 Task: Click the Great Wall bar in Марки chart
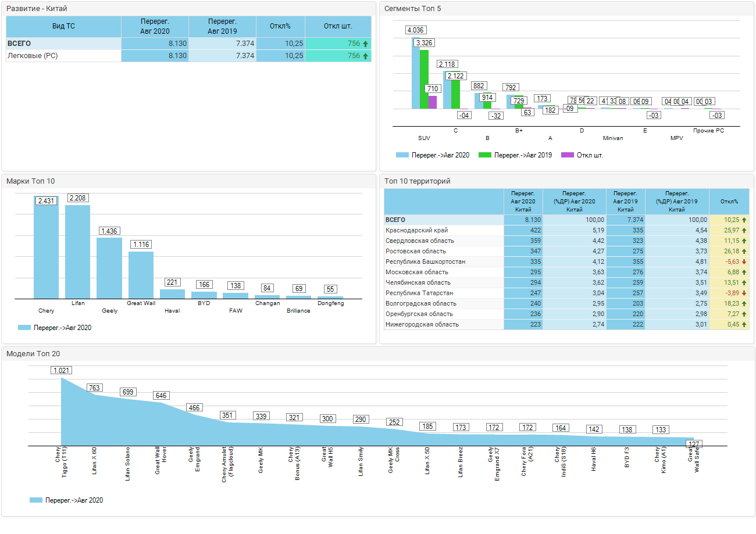(141, 275)
